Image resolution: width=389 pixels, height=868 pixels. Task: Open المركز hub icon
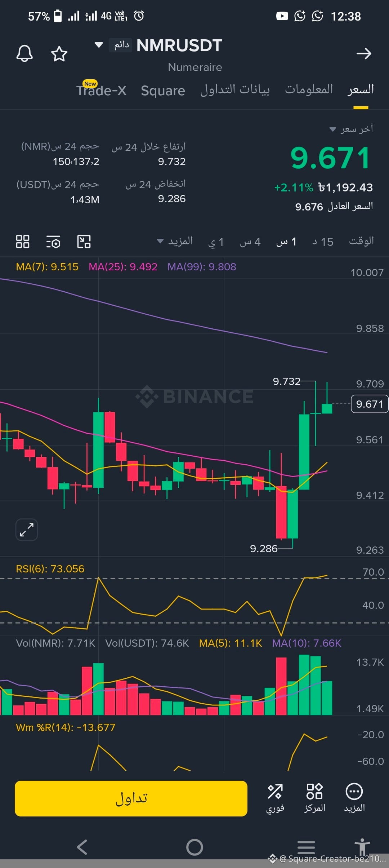pyautogui.click(x=314, y=798)
